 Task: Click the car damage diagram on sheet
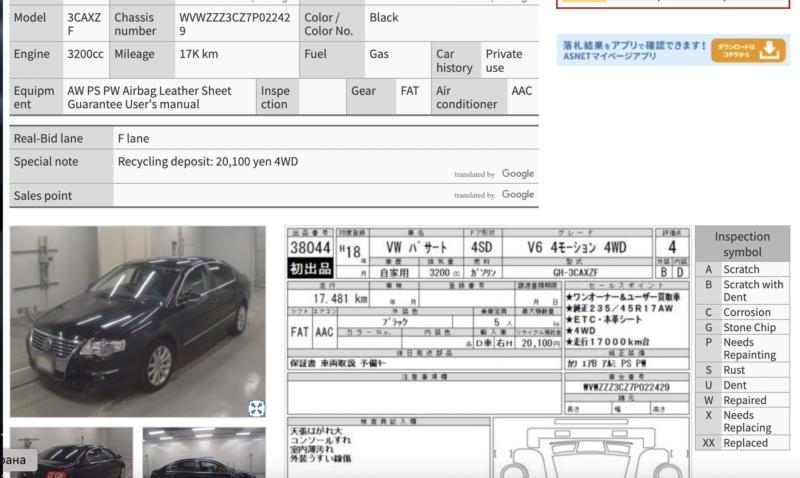pyautogui.click(x=590, y=450)
